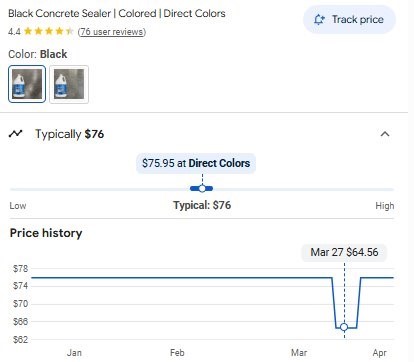The width and height of the screenshot is (414, 362).
Task: Click the price trend line icon
Action: tap(15, 134)
